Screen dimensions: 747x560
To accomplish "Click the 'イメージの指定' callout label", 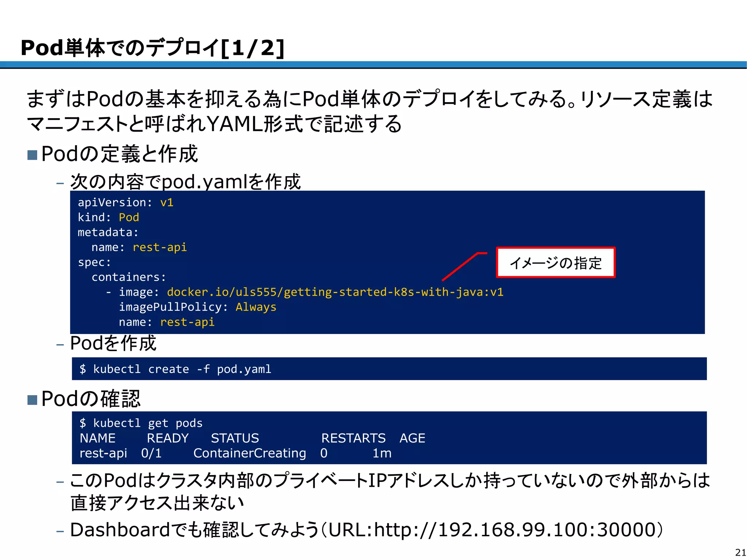I will (556, 262).
